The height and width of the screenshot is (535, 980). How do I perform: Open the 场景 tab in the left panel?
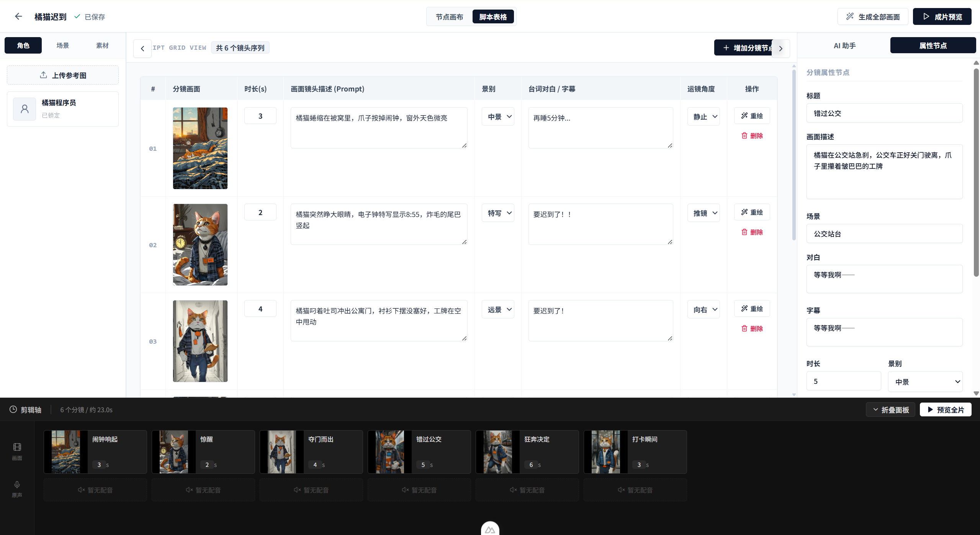coord(63,46)
